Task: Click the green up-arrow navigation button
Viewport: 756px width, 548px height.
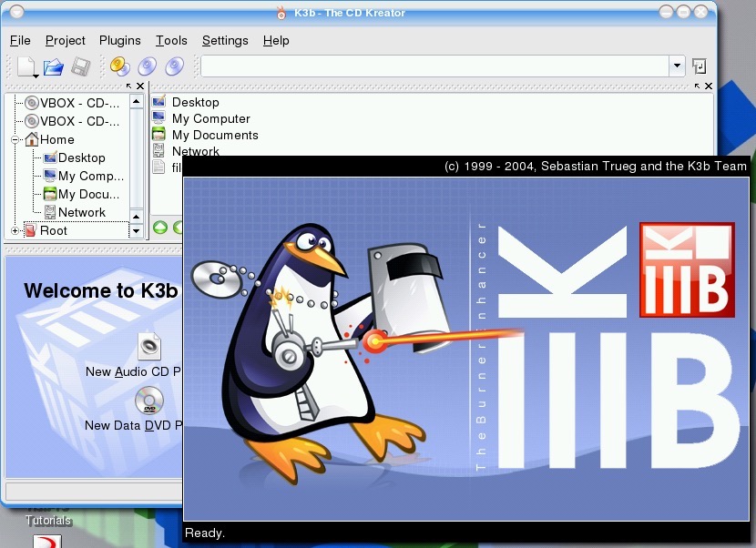Action: (x=160, y=228)
